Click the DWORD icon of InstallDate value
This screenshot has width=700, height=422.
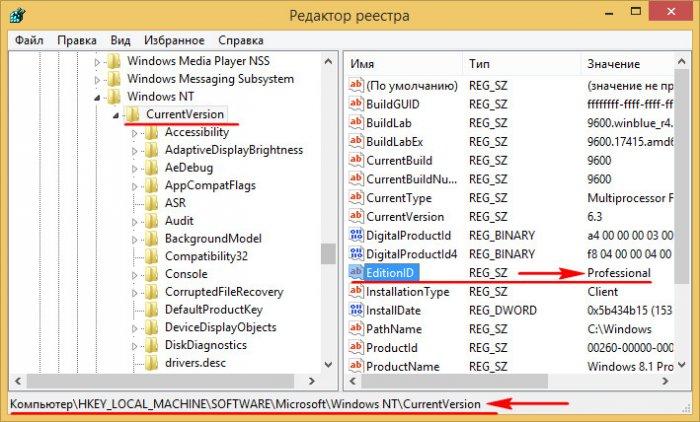tap(356, 310)
